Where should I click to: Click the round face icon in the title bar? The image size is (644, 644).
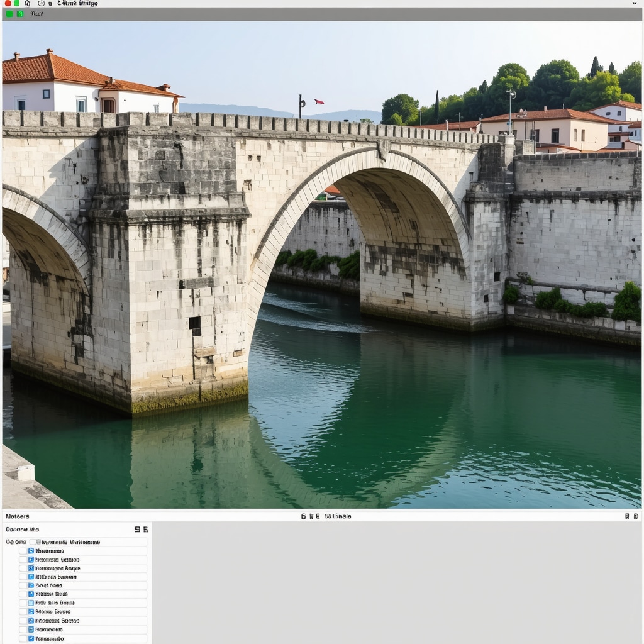tap(42, 3)
